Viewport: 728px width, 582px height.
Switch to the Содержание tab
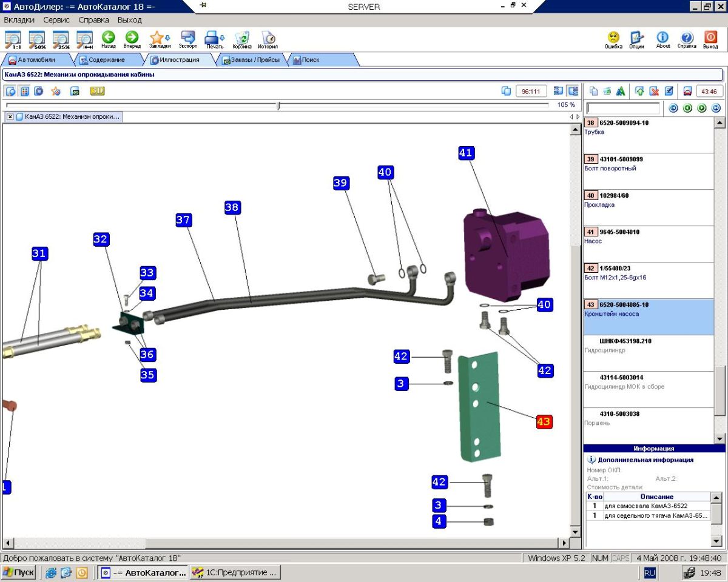(106, 60)
